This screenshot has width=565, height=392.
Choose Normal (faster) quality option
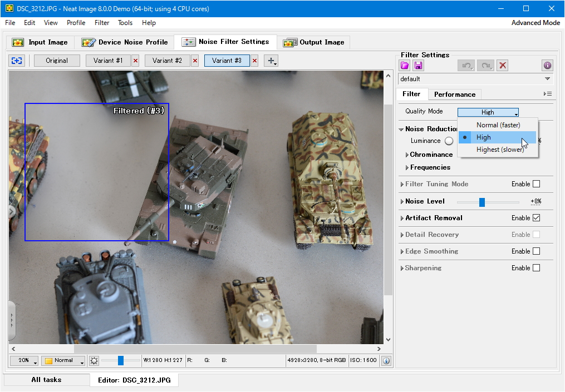tap(498, 125)
